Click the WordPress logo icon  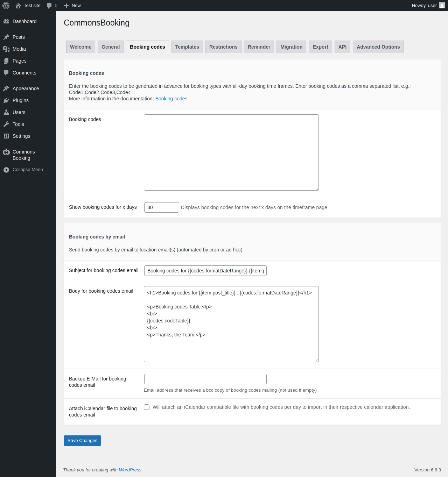point(6,6)
